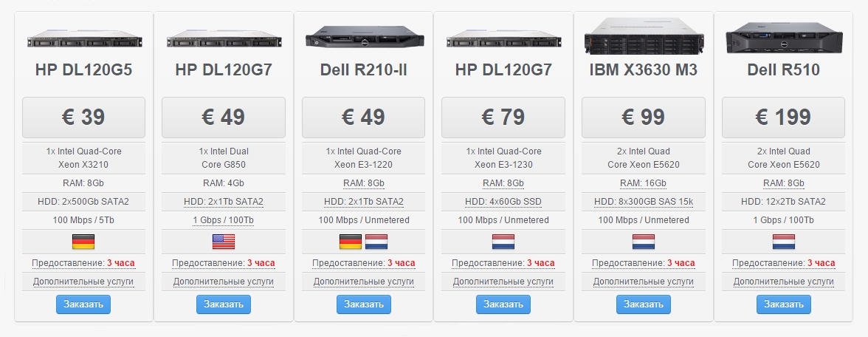Click Dell R210-II server picture
This screenshot has width=868, height=337.
[365, 38]
